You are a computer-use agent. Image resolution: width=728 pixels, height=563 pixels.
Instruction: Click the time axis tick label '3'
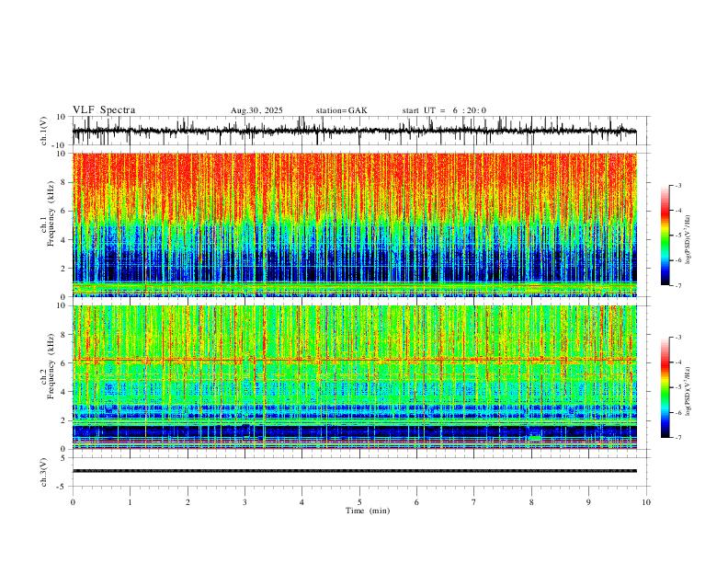tap(245, 502)
